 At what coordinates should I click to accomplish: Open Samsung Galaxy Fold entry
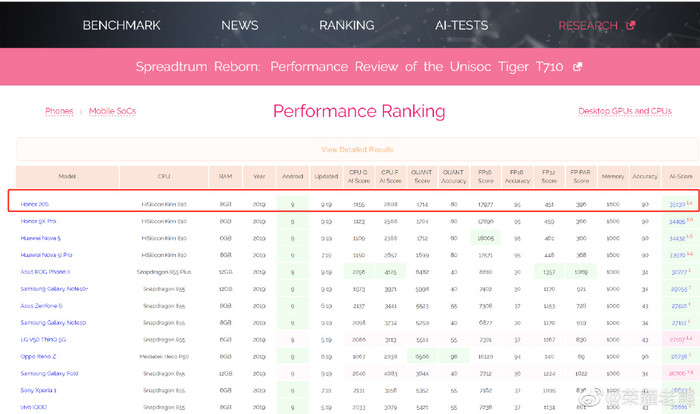[48, 372]
